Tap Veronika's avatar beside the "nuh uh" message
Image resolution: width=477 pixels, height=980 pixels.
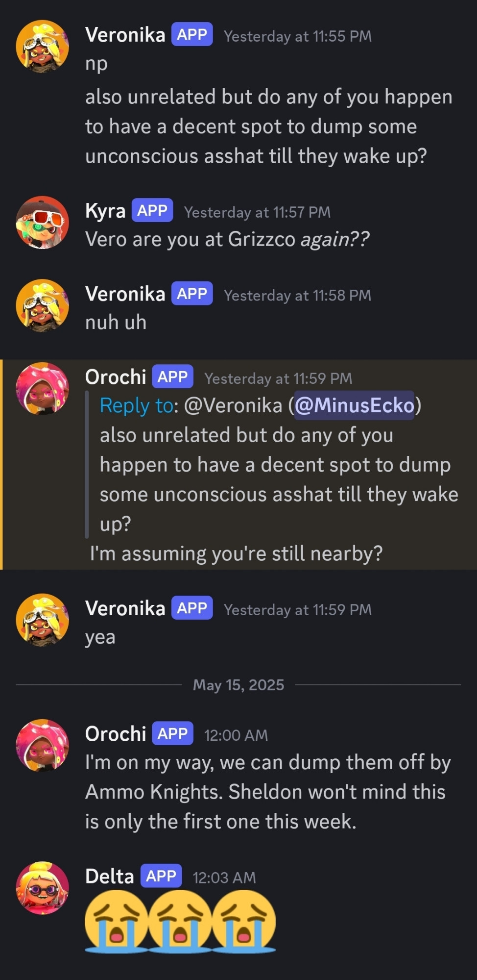click(x=42, y=306)
